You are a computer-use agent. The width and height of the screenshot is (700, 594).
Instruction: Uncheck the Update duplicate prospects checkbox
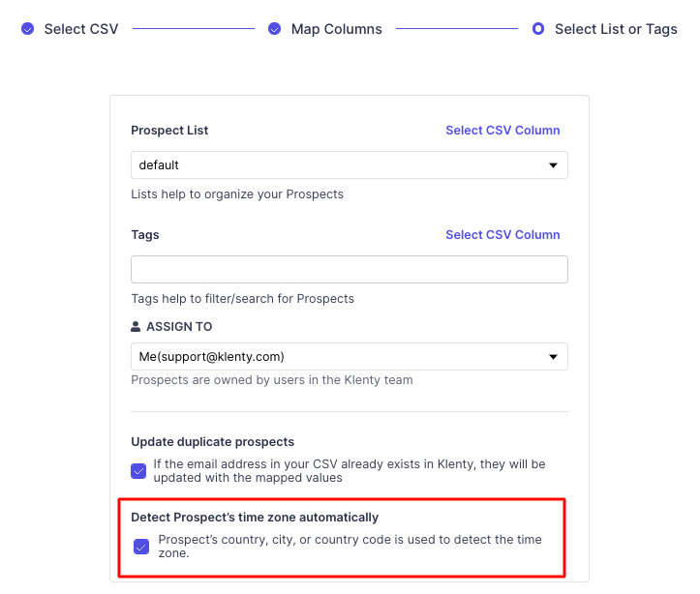(x=138, y=471)
